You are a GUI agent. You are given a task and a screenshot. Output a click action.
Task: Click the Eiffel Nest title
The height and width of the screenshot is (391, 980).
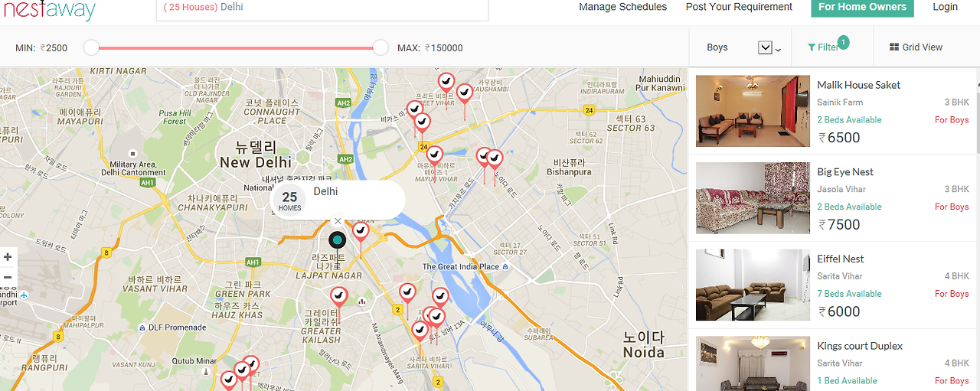point(840,259)
